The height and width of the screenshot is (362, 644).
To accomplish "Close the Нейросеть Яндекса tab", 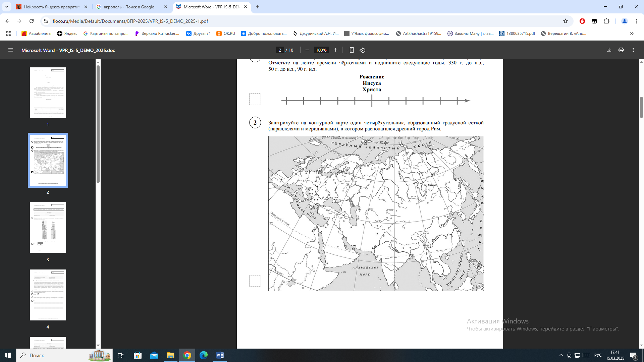I will click(86, 7).
